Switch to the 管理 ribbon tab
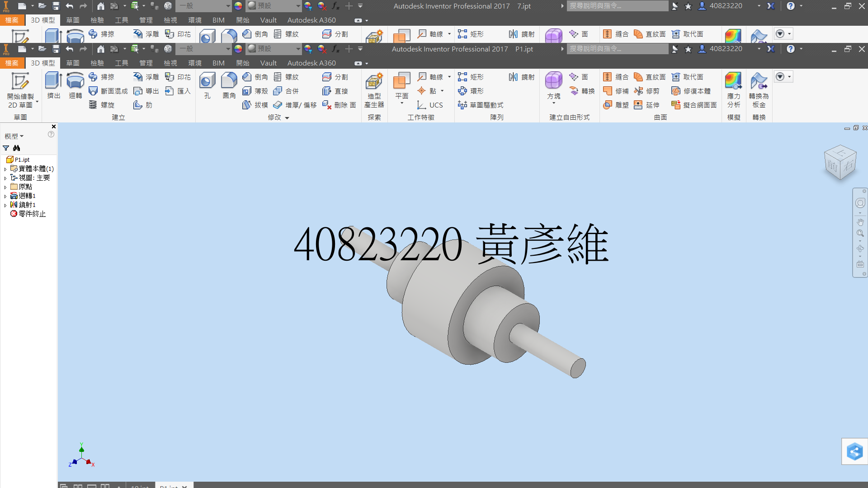This screenshot has width=868, height=488. [146, 63]
